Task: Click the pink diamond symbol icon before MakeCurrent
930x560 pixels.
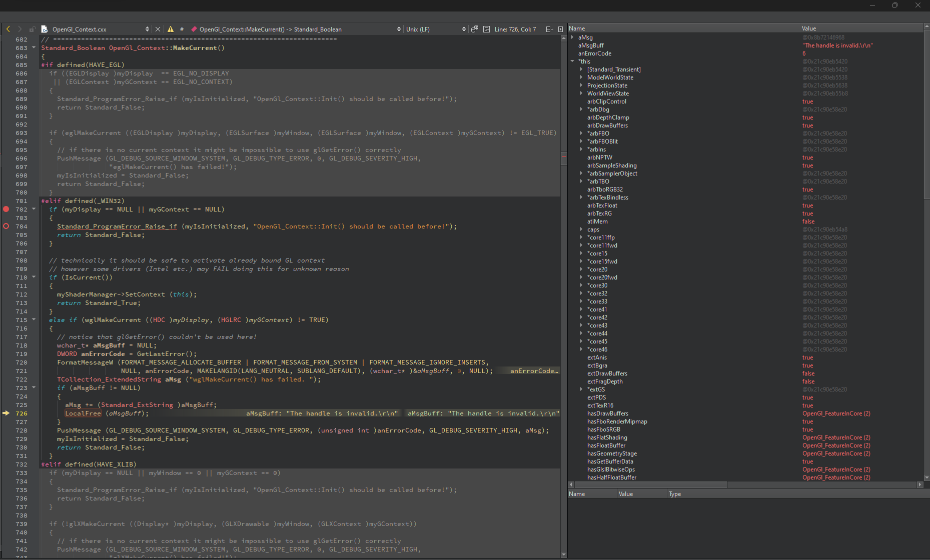Action: point(194,29)
